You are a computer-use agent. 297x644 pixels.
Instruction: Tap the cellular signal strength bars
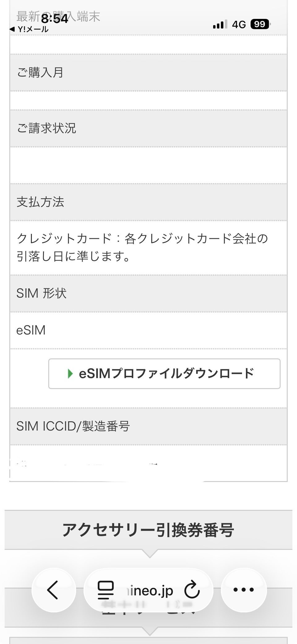[x=220, y=24]
